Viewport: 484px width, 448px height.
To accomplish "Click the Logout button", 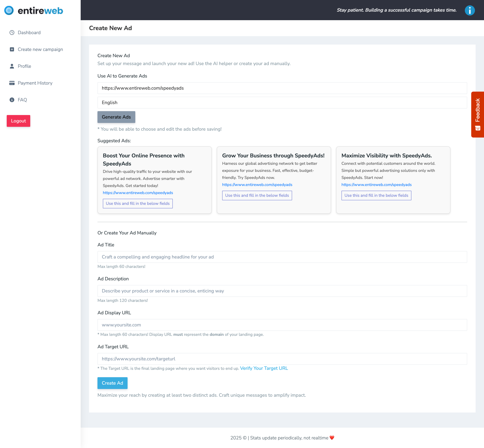I will coord(18,121).
